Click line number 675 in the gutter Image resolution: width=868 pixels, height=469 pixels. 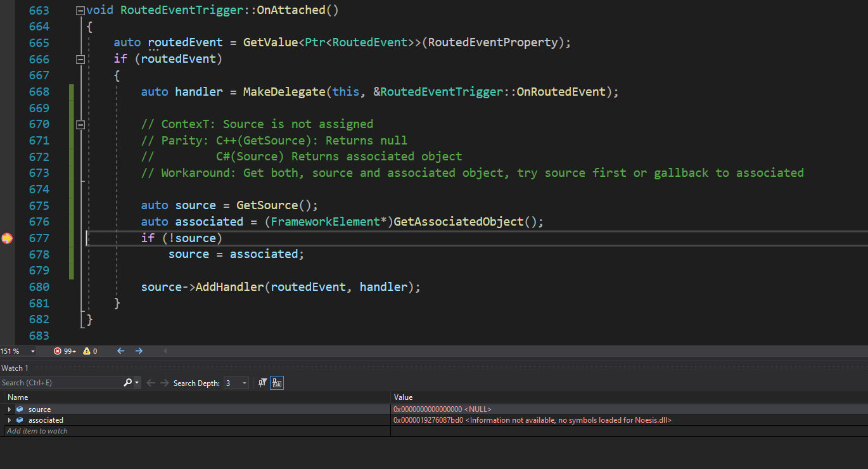tap(39, 205)
